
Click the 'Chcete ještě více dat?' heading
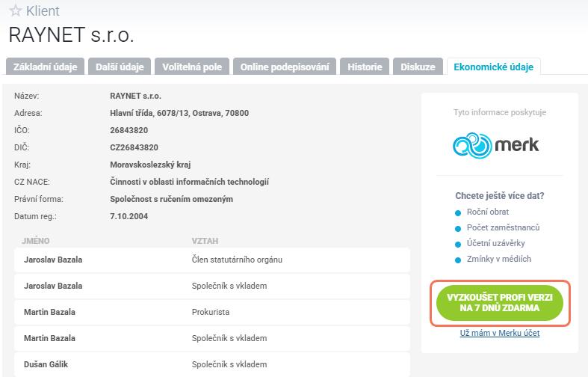coord(500,196)
